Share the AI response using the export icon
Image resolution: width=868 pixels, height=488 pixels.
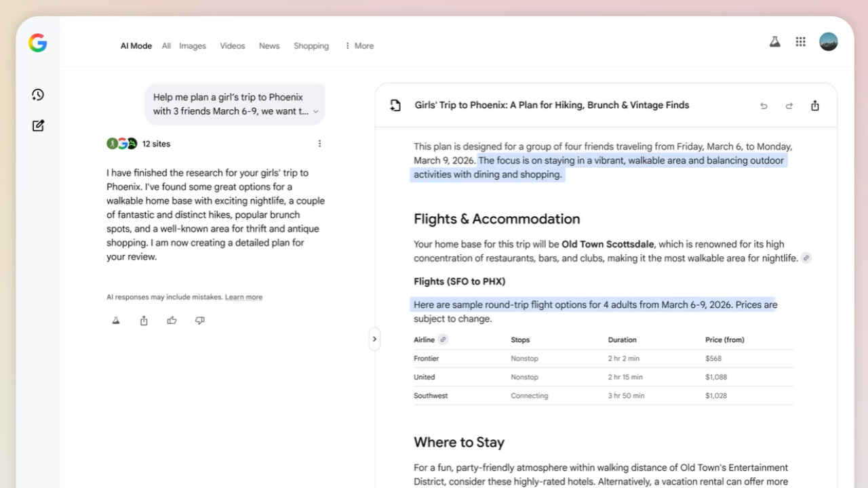143,320
